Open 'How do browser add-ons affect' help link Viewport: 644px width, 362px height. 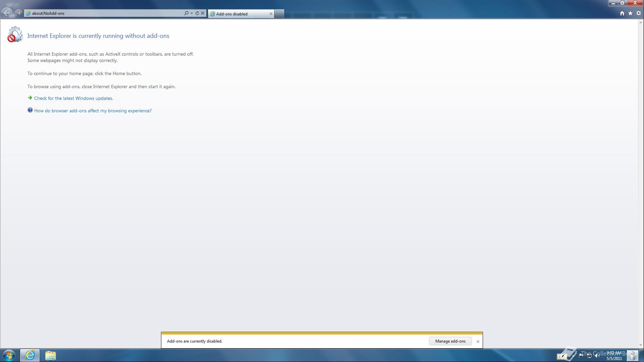pyautogui.click(x=93, y=111)
